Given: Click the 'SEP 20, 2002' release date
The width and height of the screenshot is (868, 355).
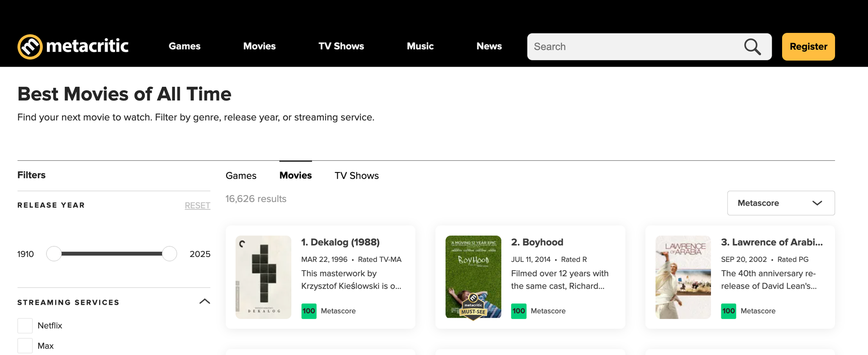Looking at the screenshot, I should pyautogui.click(x=744, y=259).
